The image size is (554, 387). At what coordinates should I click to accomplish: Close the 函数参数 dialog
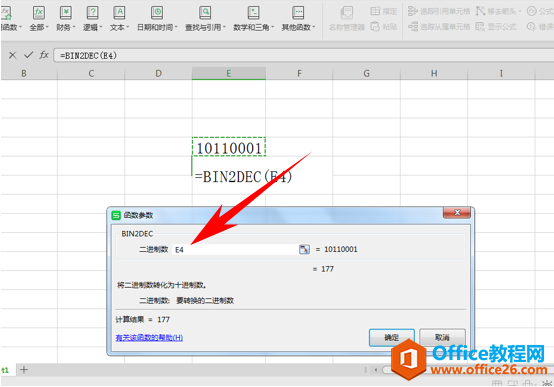click(457, 213)
